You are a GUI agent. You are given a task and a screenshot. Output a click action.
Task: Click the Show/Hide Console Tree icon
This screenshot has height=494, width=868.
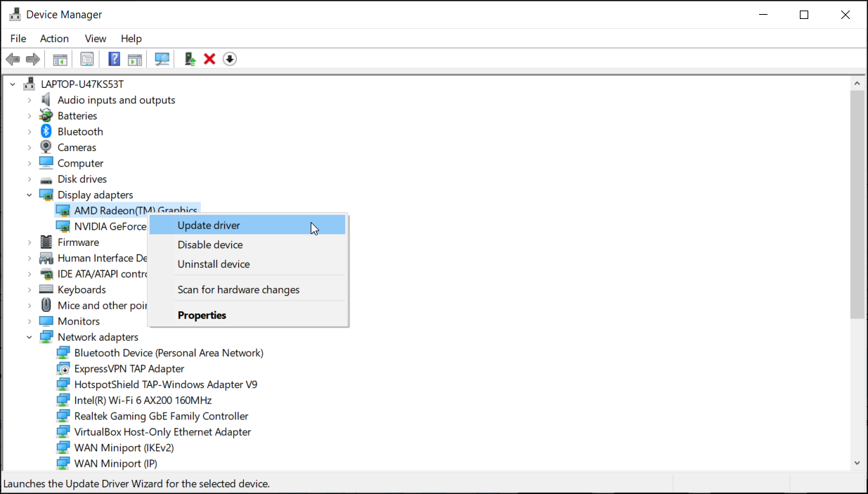pyautogui.click(x=60, y=58)
